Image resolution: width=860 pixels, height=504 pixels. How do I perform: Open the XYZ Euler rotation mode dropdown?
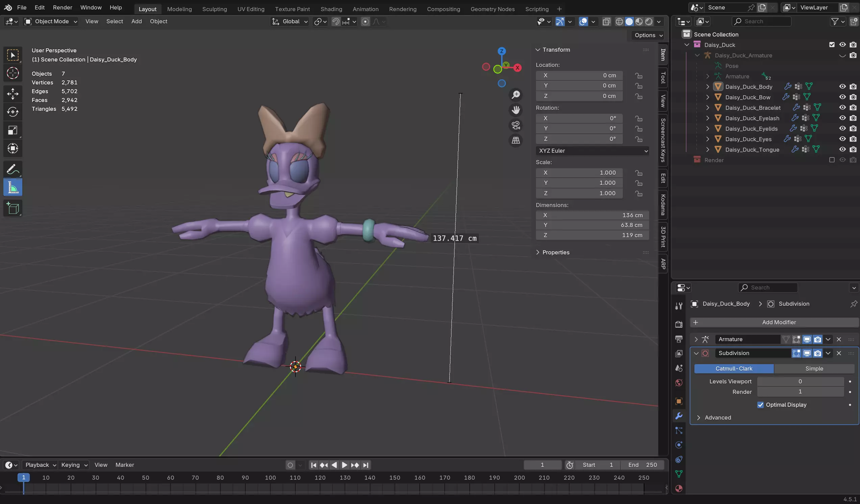pyautogui.click(x=592, y=151)
